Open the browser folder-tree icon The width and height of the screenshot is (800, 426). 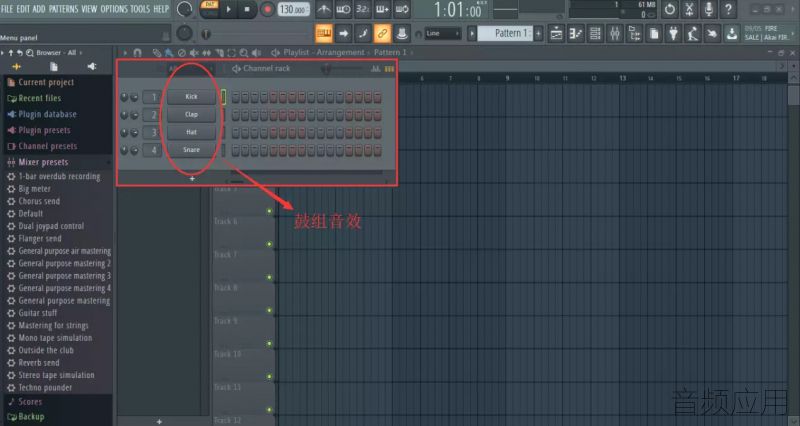[x=634, y=34]
